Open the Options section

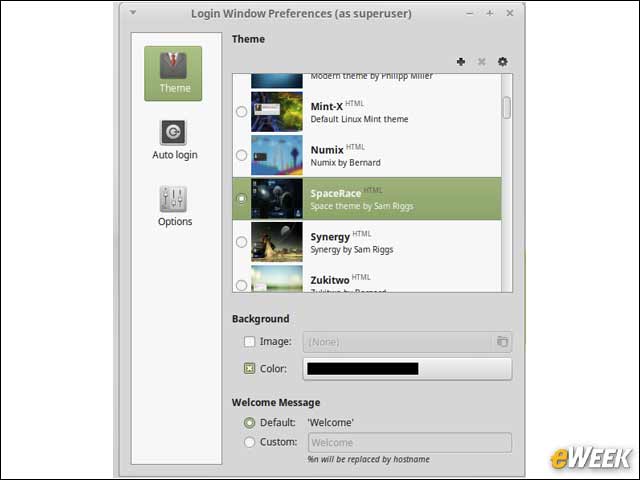[x=175, y=206]
